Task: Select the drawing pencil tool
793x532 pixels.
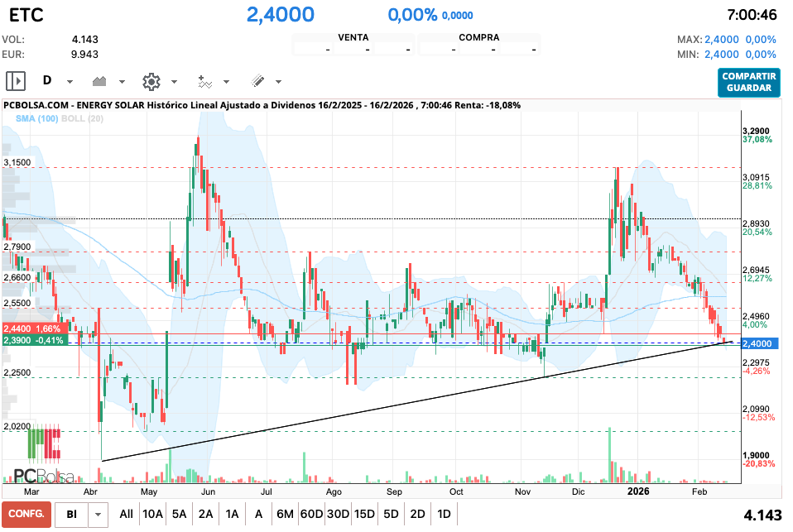Action: click(257, 81)
